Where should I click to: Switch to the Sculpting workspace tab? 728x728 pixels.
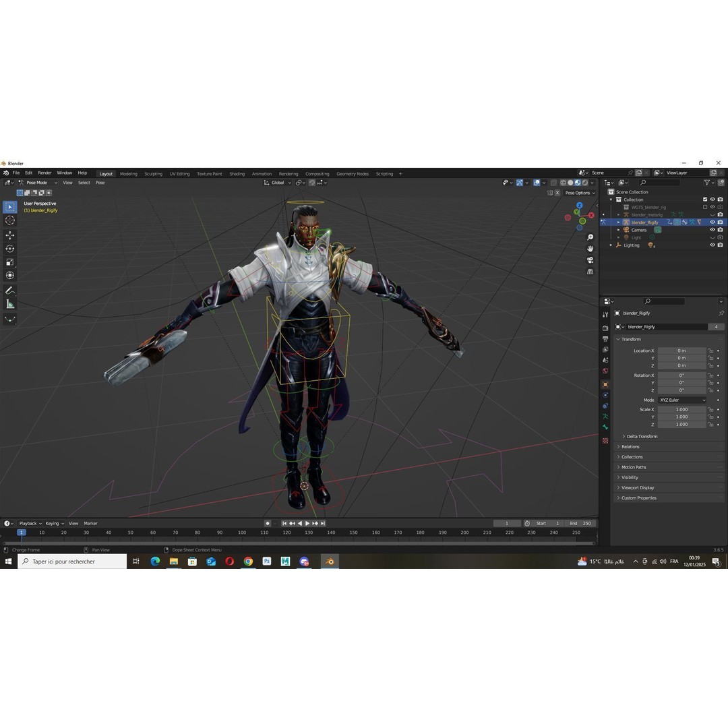tap(153, 174)
